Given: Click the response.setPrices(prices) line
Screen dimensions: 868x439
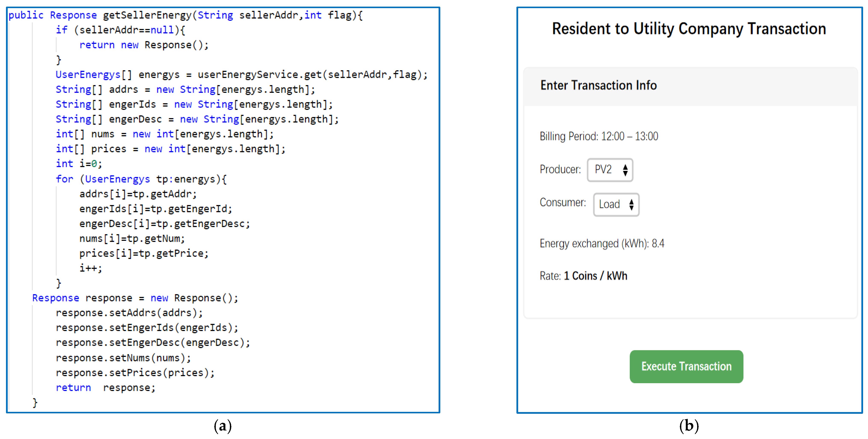Looking at the screenshot, I should click(135, 373).
